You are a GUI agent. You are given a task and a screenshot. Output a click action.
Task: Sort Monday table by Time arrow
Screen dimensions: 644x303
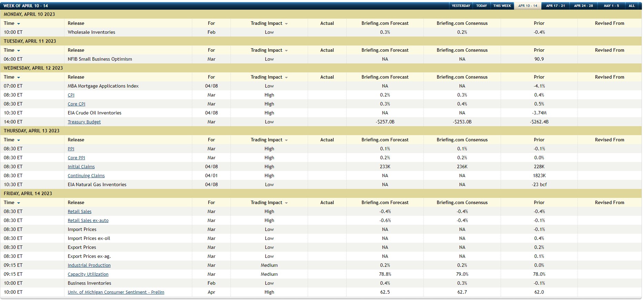pyautogui.click(x=19, y=24)
